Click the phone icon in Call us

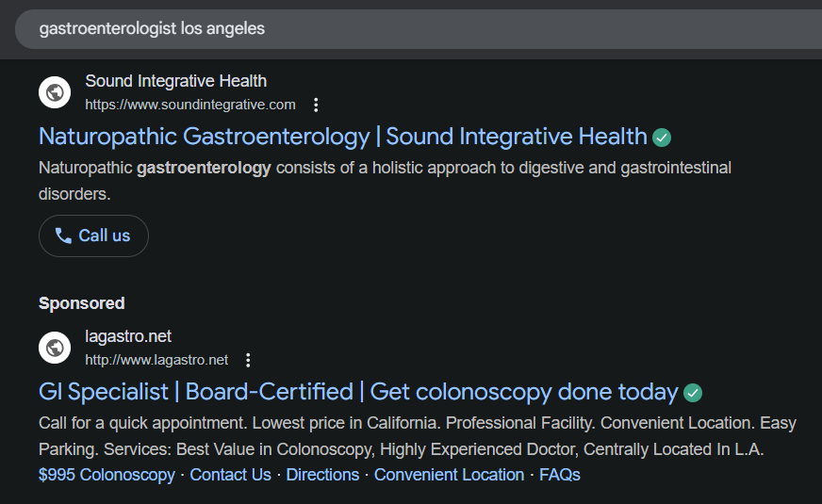coord(63,236)
